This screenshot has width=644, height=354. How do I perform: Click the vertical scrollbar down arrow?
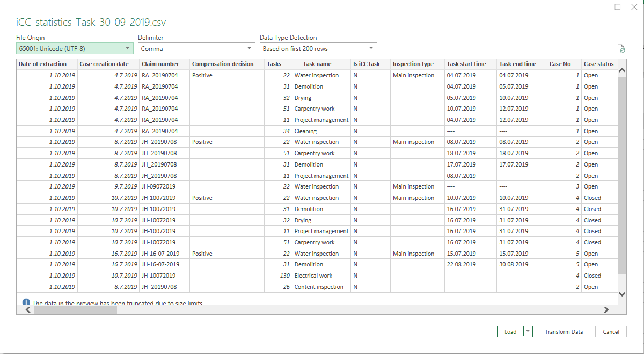coord(622,294)
